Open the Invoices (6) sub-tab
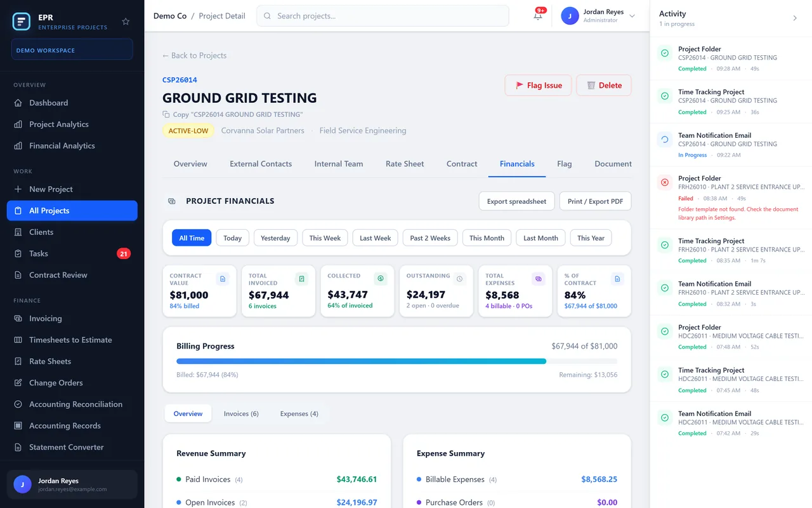812x508 pixels. click(241, 413)
